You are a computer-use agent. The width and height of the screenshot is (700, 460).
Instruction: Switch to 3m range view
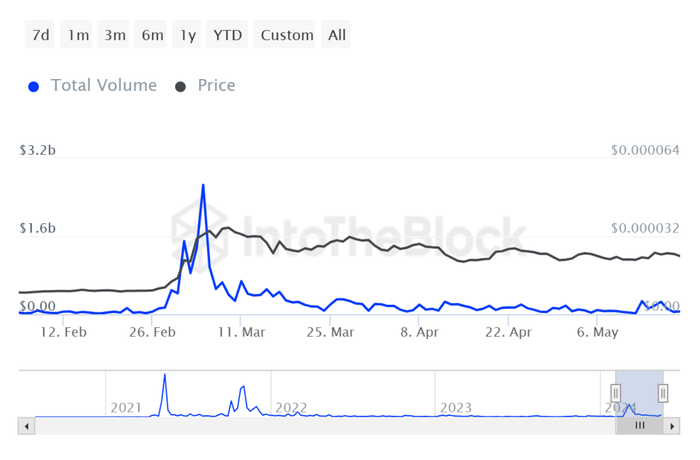tap(113, 34)
